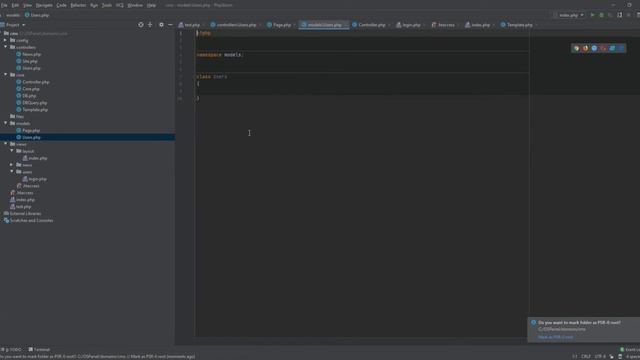
Task: Open in Opera browser icon
Action: 603,48
